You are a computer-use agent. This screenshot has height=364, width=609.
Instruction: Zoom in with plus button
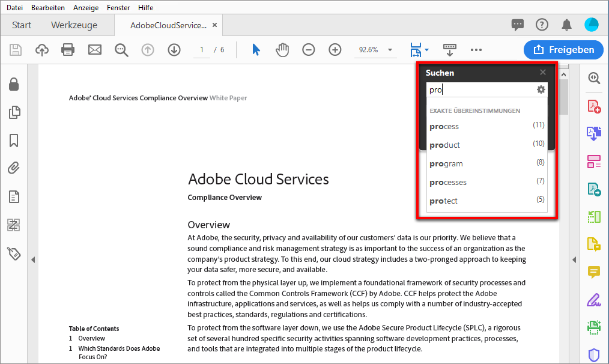click(x=335, y=50)
